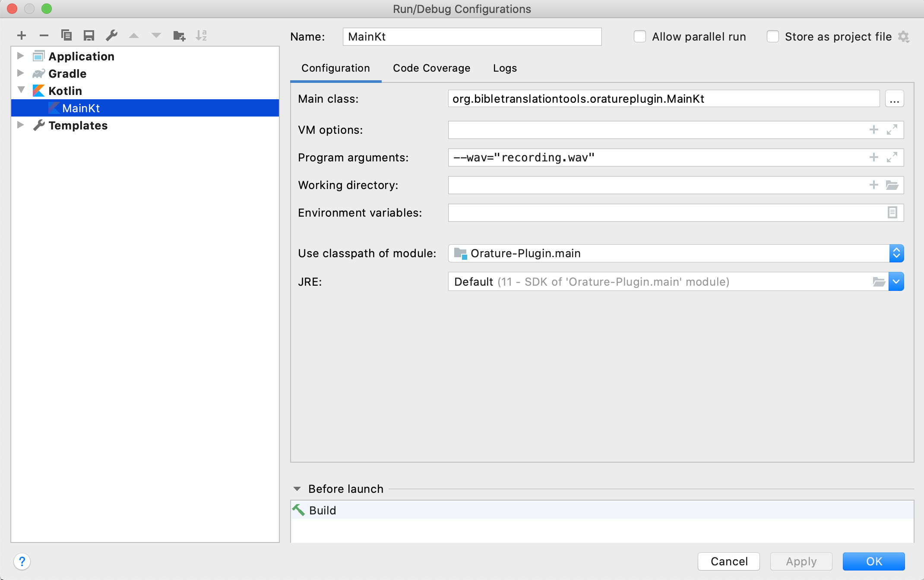Click the Sort Configurations alphabetically icon
This screenshot has height=580, width=924.
tap(201, 35)
